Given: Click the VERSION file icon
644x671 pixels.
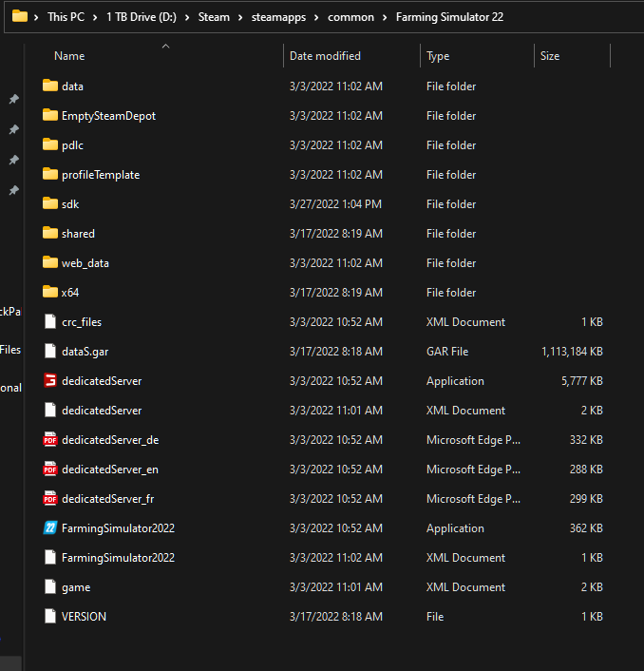Looking at the screenshot, I should 50,616.
